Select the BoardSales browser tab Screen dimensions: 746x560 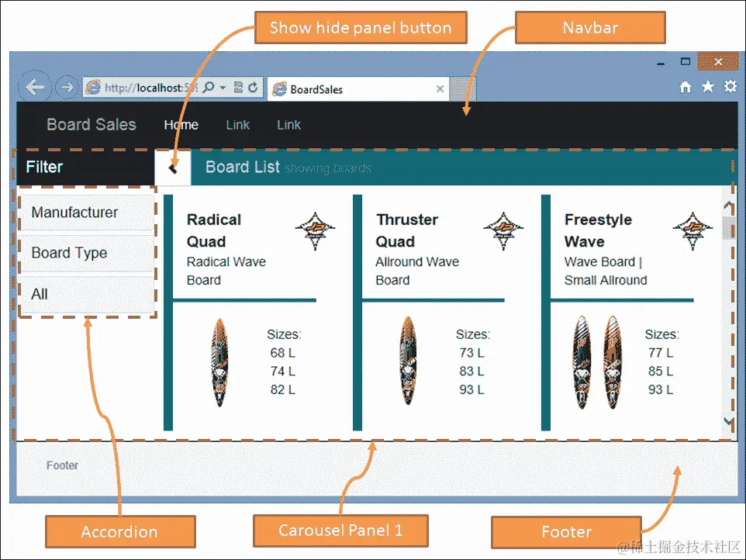pos(357,89)
